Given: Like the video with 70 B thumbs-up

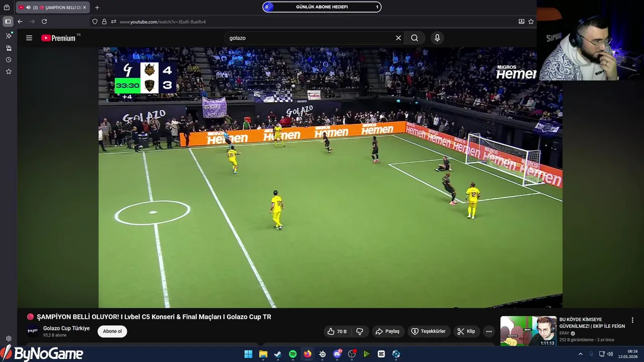Looking at the screenshot, I should pyautogui.click(x=337, y=331).
